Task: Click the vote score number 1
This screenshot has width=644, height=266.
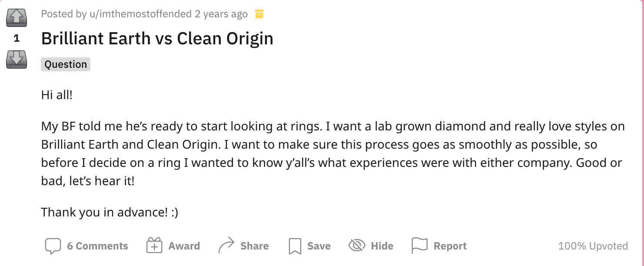Action: (x=17, y=38)
